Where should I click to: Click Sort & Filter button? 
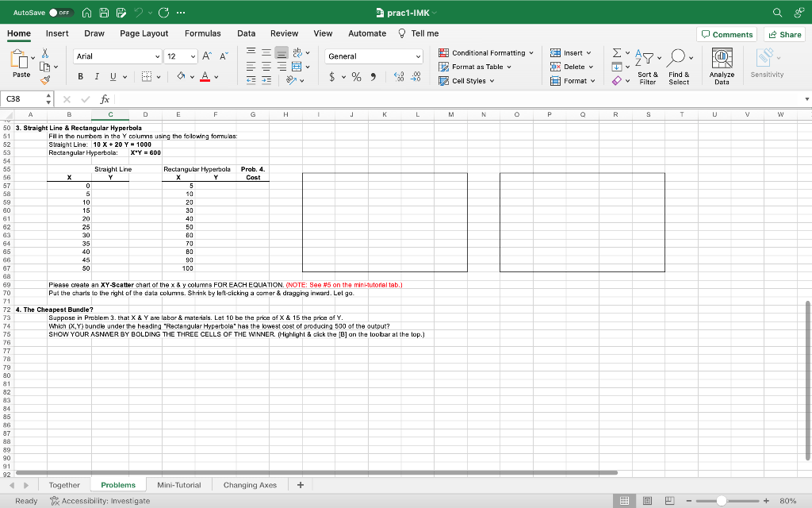click(648, 66)
